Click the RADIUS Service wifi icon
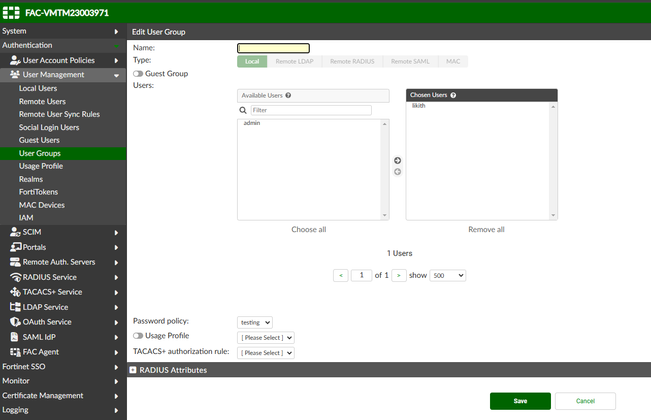Viewport: 651px width, 420px height. click(x=16, y=277)
